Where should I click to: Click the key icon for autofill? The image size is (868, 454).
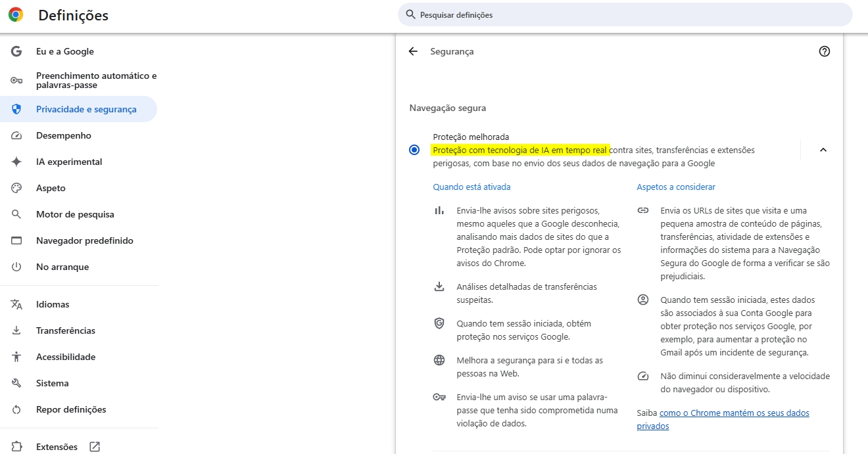[x=16, y=80]
